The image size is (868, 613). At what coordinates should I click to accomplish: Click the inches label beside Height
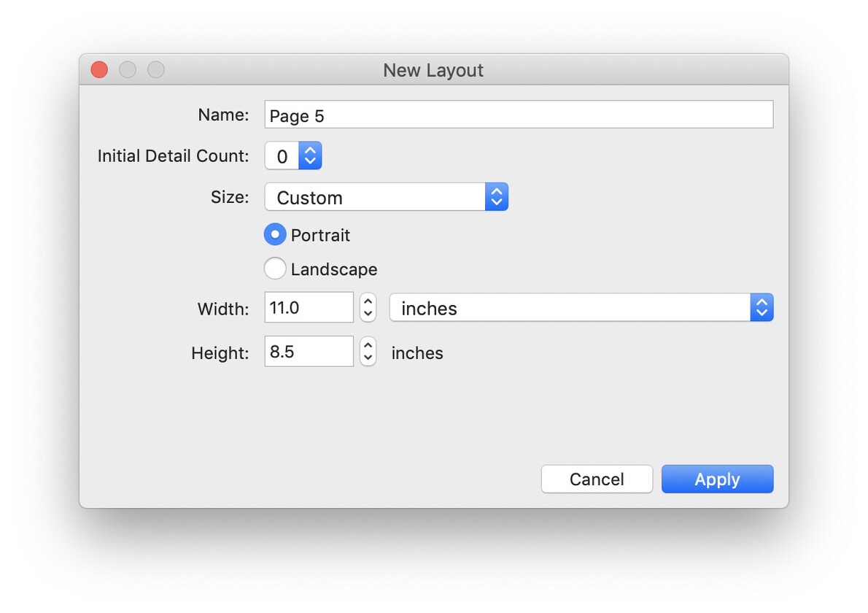pyautogui.click(x=417, y=353)
